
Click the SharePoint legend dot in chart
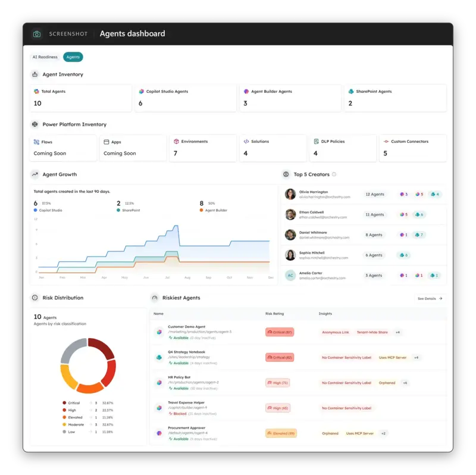click(x=118, y=210)
